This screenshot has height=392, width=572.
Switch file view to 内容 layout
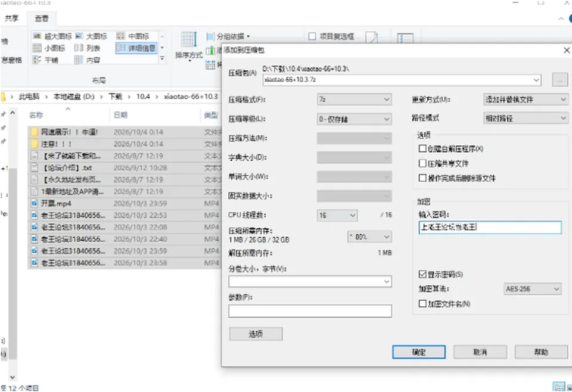coord(87,60)
